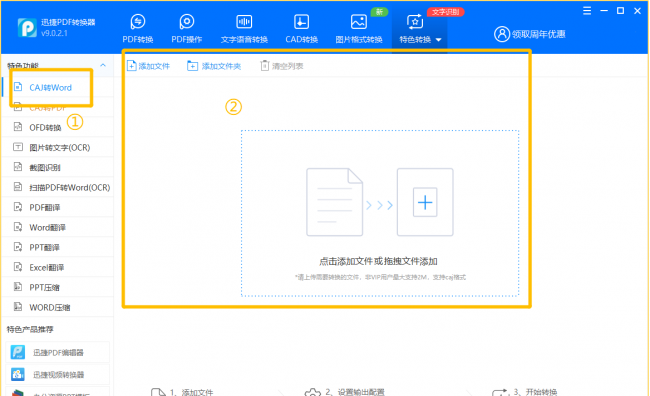Click the 清空列表 toolbar button
Screen dimensions: 650x396
coord(282,66)
